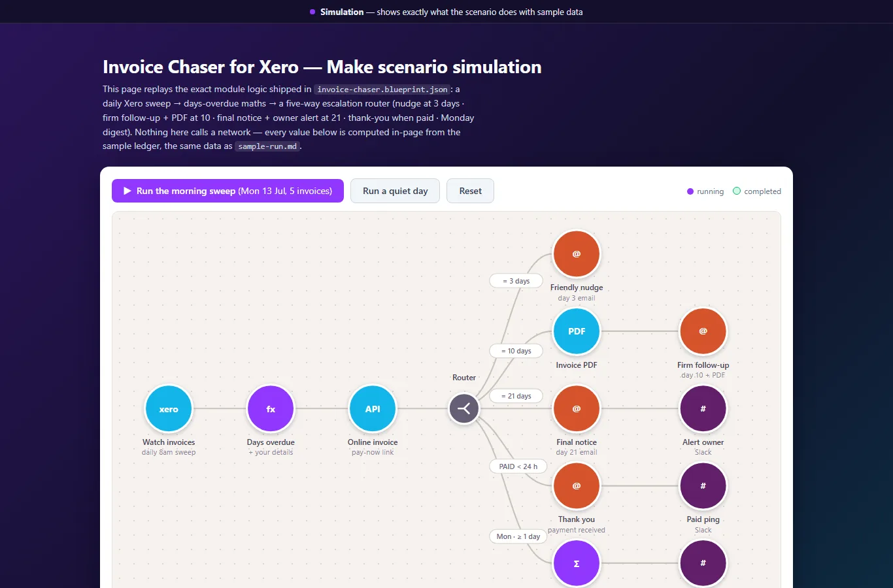Select the Final notice email node

(x=577, y=409)
